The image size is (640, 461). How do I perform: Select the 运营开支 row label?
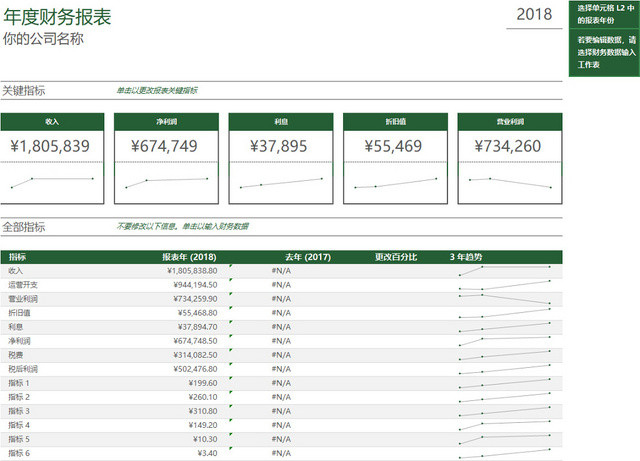[x=23, y=285]
